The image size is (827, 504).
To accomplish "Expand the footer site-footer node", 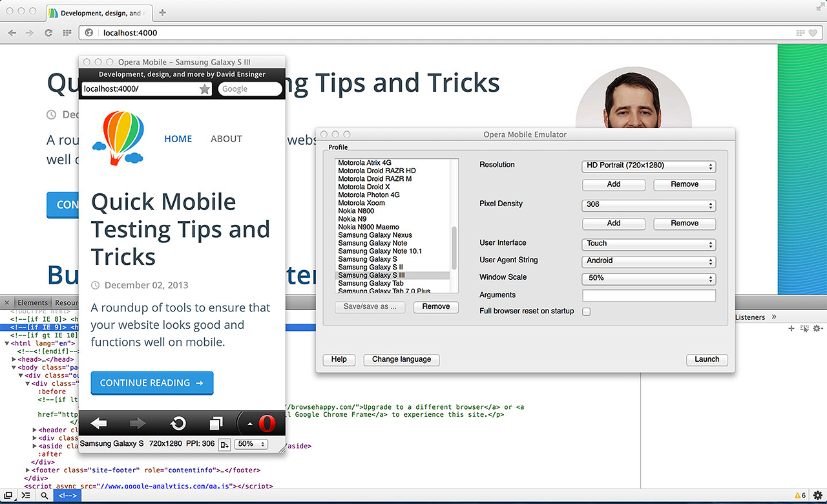I will pos(28,470).
